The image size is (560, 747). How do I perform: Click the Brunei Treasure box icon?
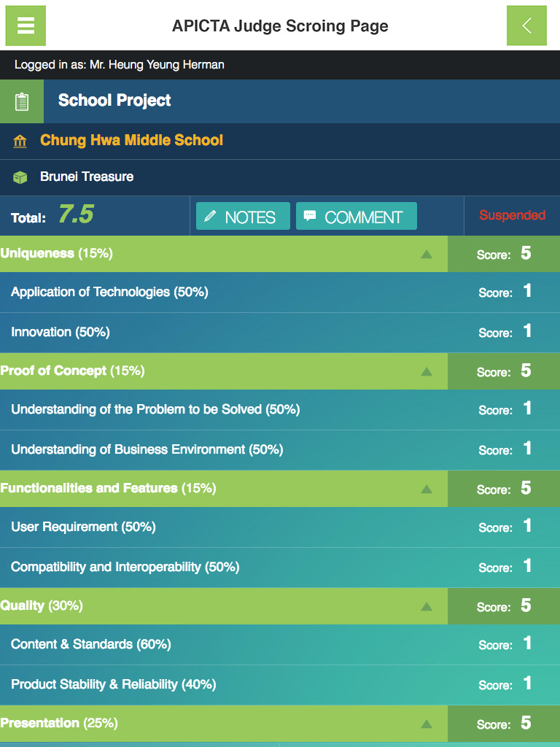[x=20, y=177]
